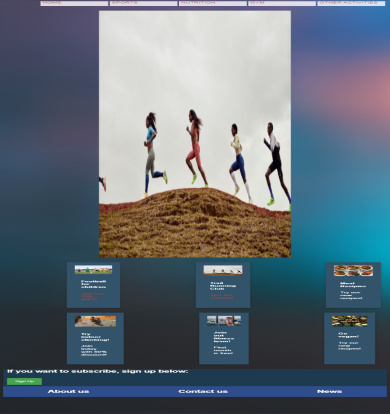The image size is (390, 414).
Task: Open the News footer link
Action: pos(329,391)
